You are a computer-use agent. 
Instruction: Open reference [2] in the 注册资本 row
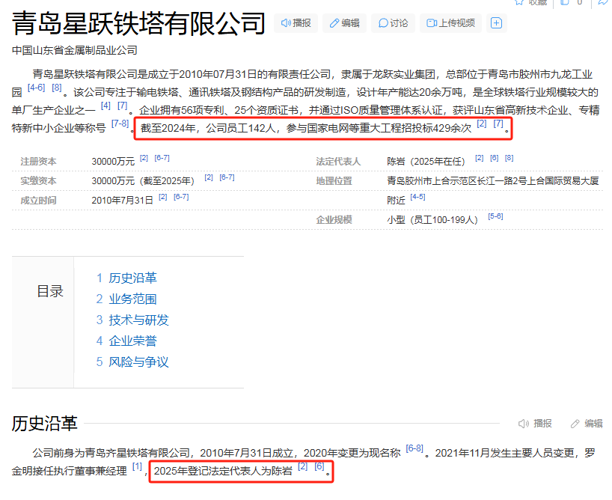144,158
